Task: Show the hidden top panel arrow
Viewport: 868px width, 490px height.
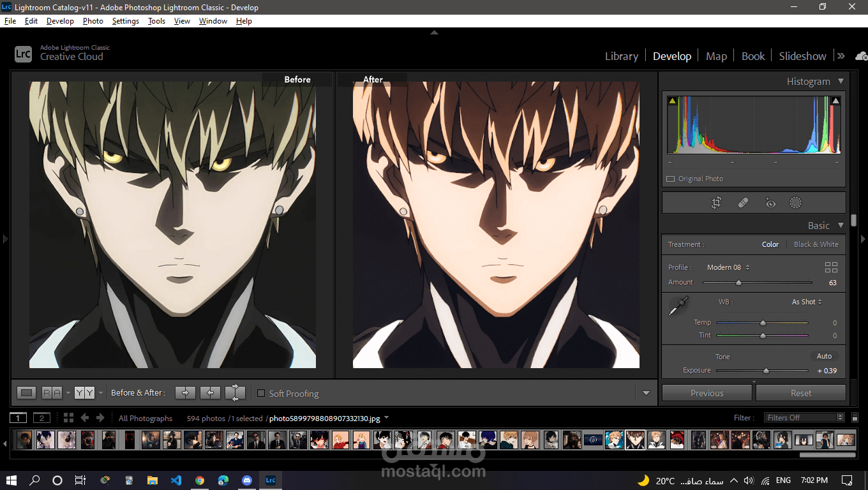Action: pos(434,32)
